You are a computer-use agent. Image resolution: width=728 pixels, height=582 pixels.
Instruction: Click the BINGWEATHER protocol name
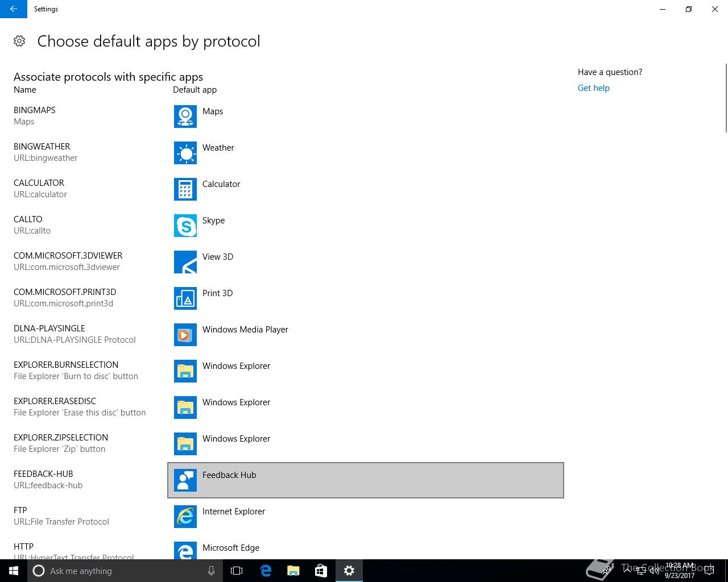pos(42,147)
